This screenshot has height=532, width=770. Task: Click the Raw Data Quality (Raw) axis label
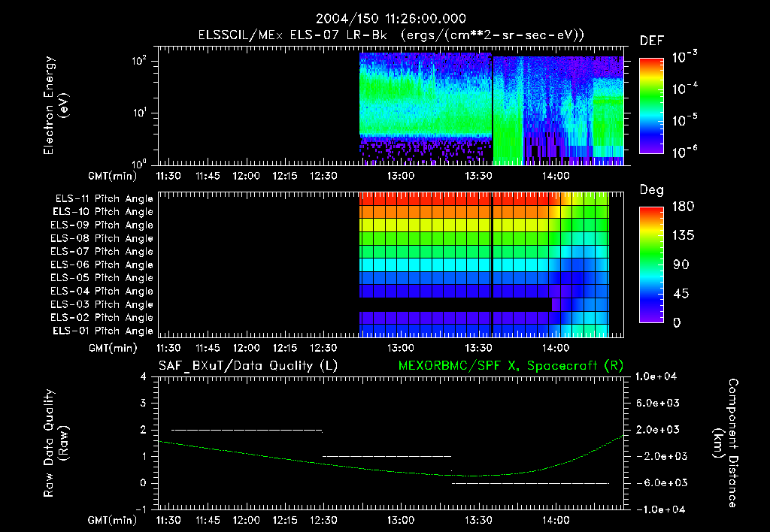pyautogui.click(x=56, y=443)
